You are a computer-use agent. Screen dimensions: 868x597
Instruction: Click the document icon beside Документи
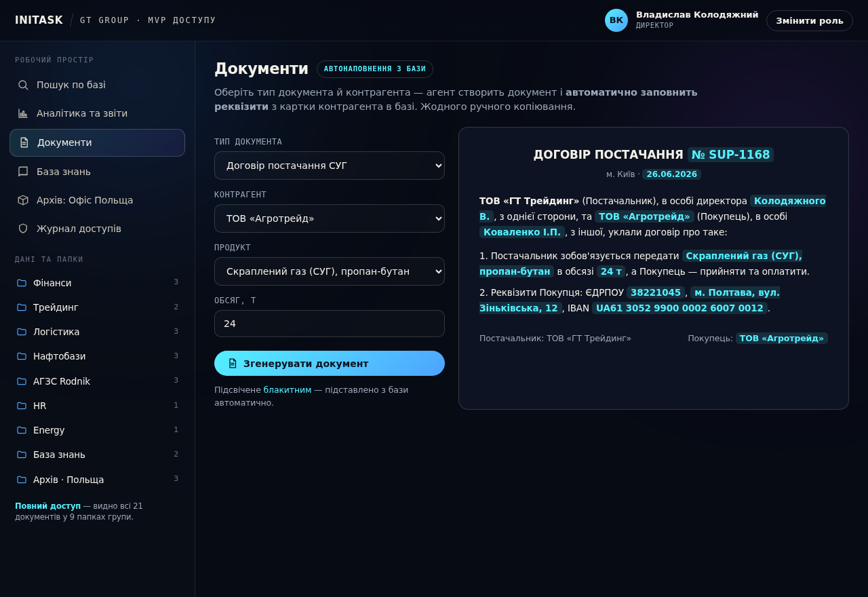coord(24,142)
